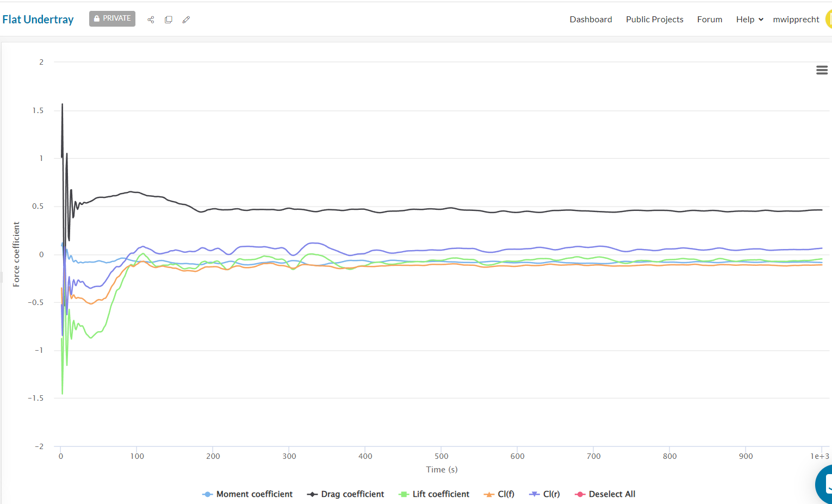Toggle Cl(f) series in legend

[x=499, y=494]
